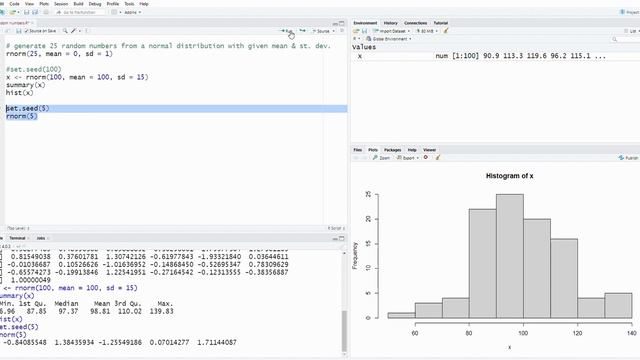Open the Help menu in menu bar
The image size is (640, 360).
pos(144,4)
